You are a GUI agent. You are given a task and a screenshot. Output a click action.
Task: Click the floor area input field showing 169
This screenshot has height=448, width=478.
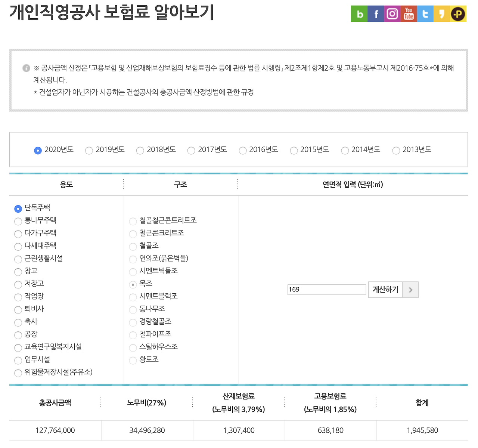pyautogui.click(x=326, y=290)
